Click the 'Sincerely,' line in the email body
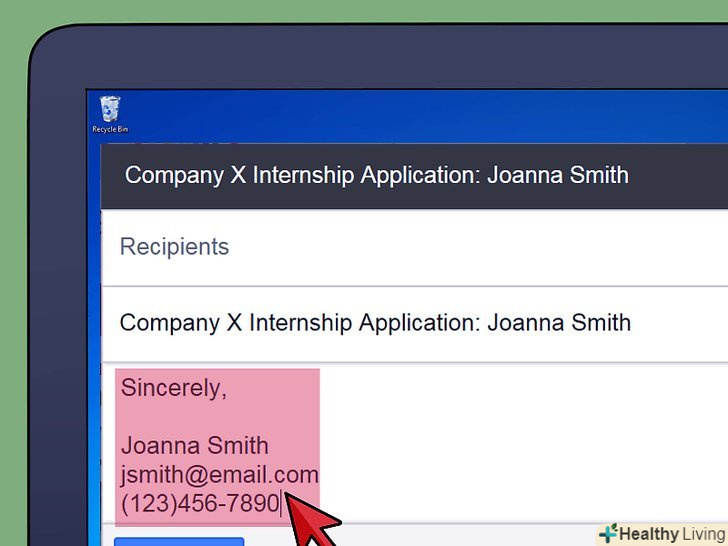Viewport: 728px width, 546px height. click(x=174, y=388)
